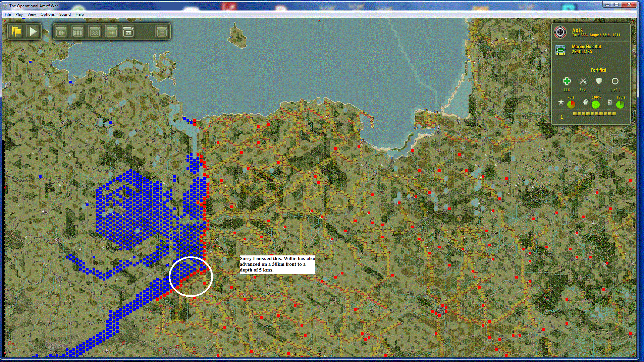This screenshot has height=362, width=644.
Task: Click the arrow panel toolbar icon
Action: [x=112, y=32]
